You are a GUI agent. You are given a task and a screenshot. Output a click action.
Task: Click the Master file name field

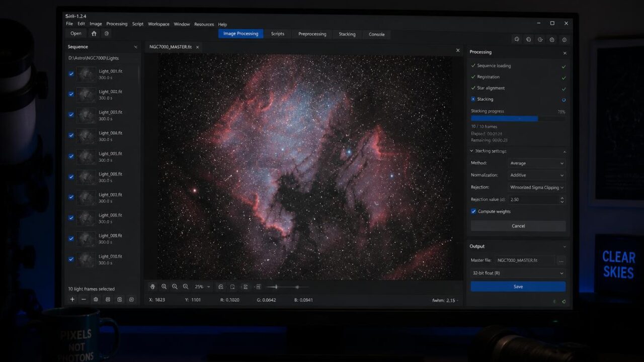click(524, 260)
